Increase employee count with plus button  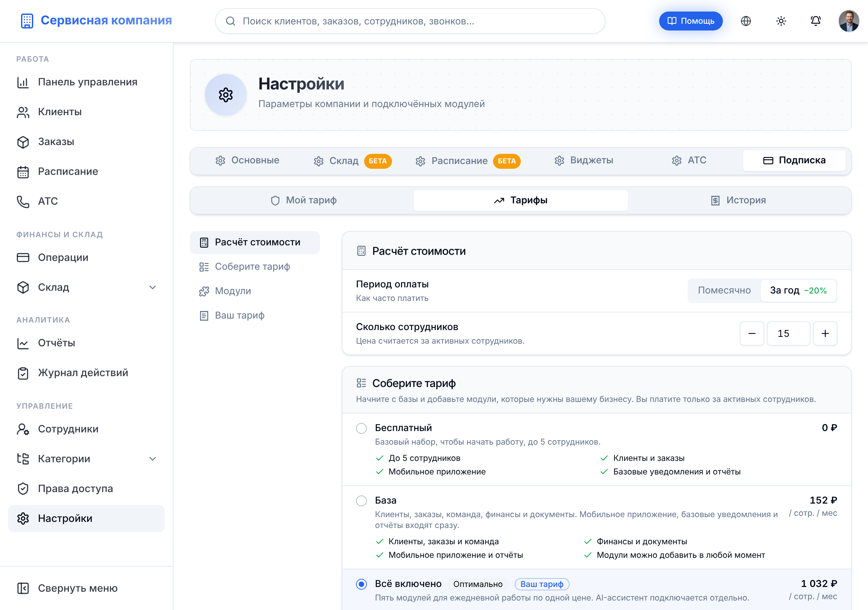click(825, 333)
